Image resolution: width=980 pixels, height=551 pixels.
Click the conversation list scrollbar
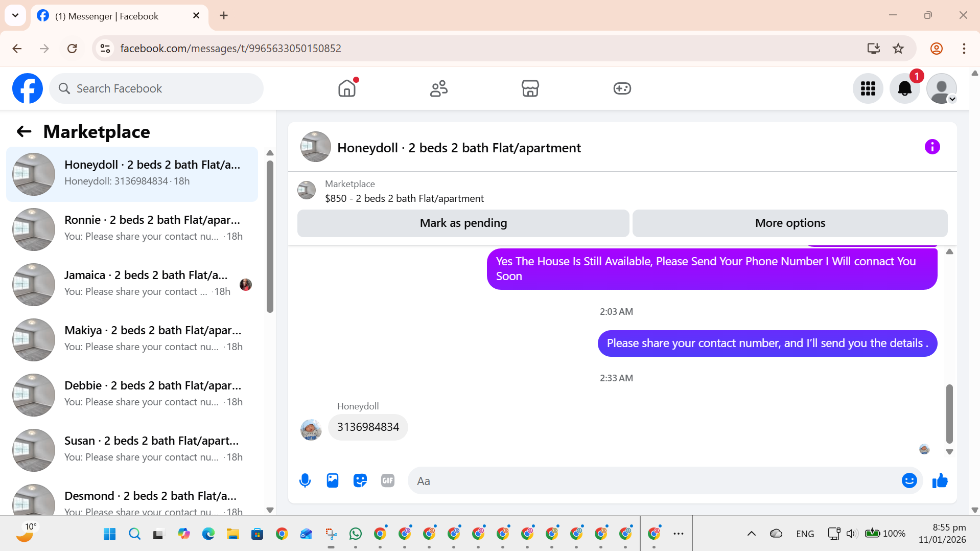(x=270, y=236)
